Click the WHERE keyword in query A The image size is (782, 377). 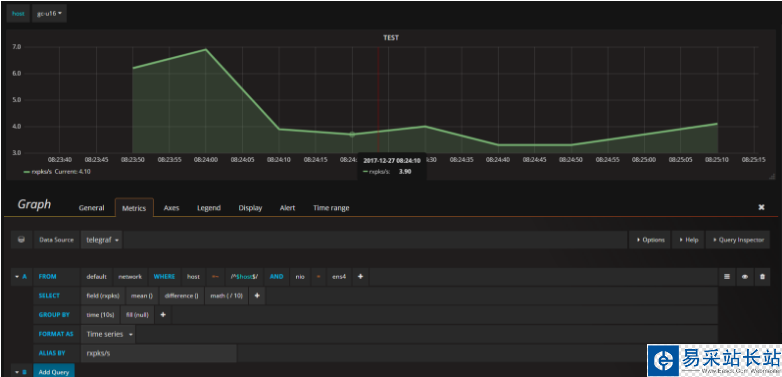point(164,277)
